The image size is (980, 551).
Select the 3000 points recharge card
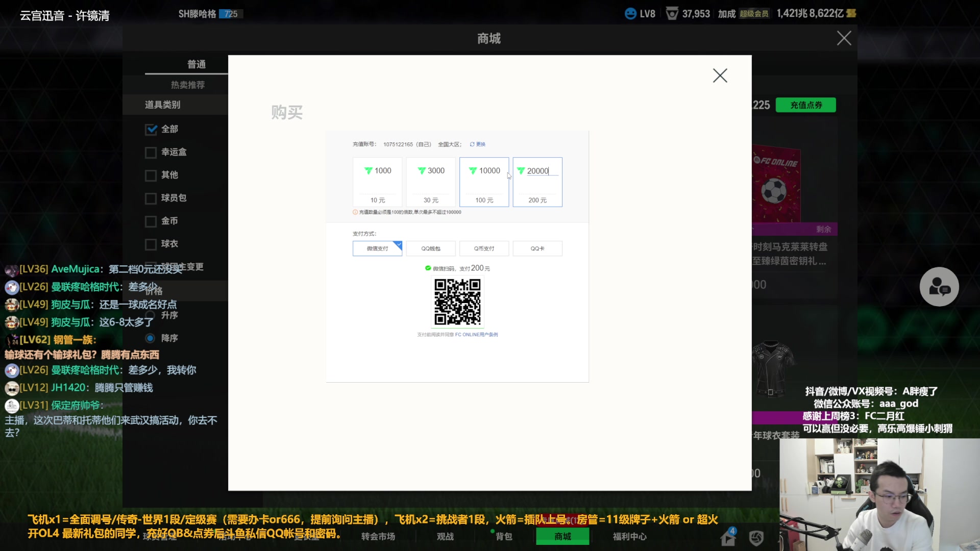[x=431, y=182]
